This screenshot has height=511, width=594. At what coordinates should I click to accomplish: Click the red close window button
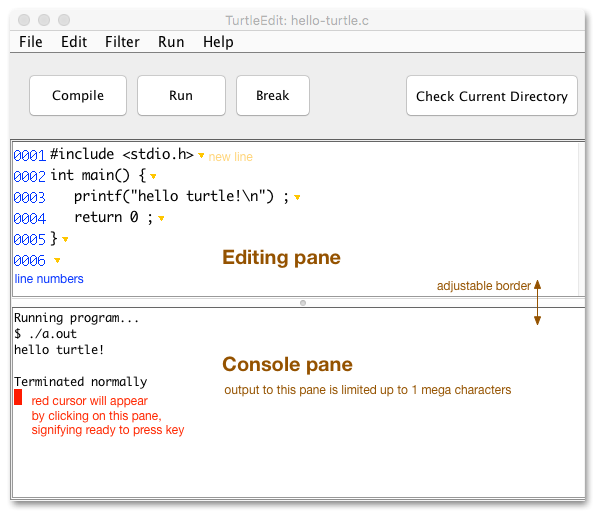[x=24, y=20]
